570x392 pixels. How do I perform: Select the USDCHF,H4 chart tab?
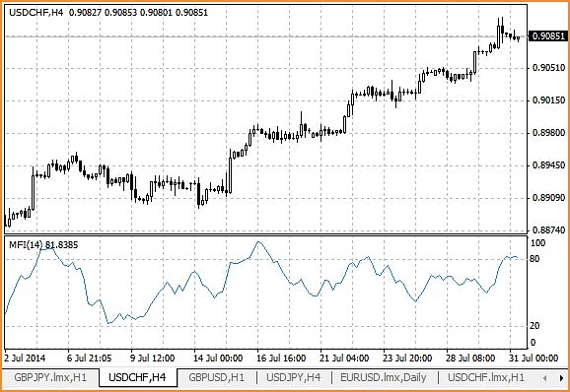[137, 377]
